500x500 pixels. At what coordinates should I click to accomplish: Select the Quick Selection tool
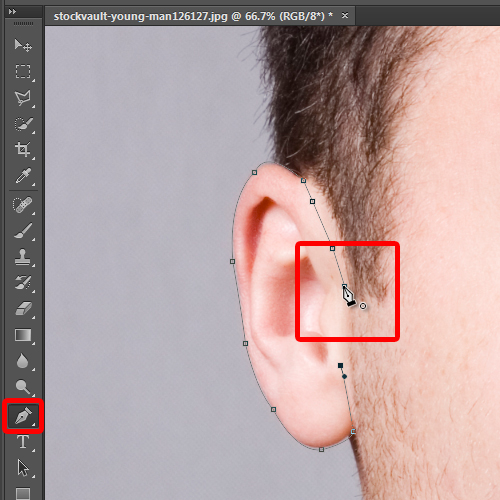23,124
